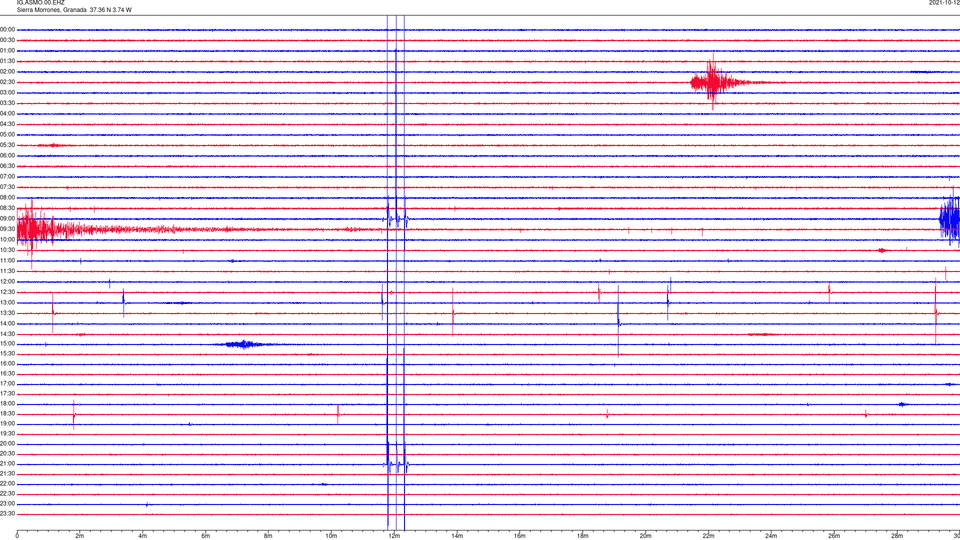Click the 09:30 trace time label
Image resolution: width=960 pixels, height=540 pixels.
tap(7, 229)
